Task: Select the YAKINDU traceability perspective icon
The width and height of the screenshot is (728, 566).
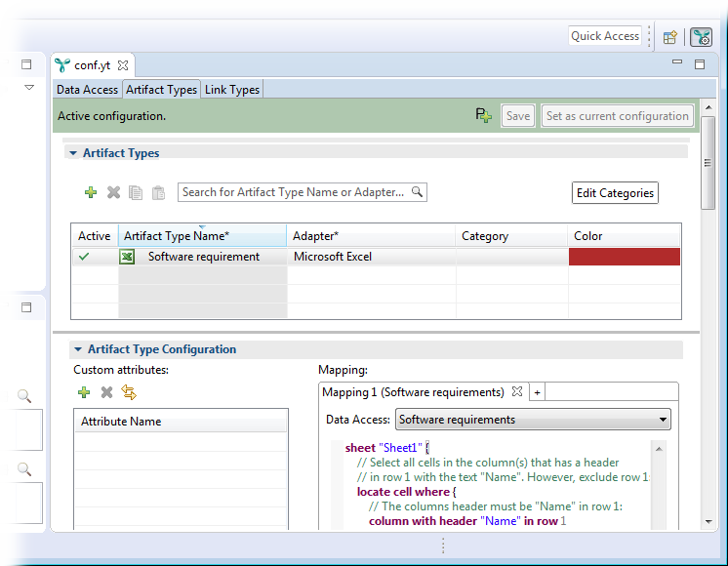Action: 701,37
